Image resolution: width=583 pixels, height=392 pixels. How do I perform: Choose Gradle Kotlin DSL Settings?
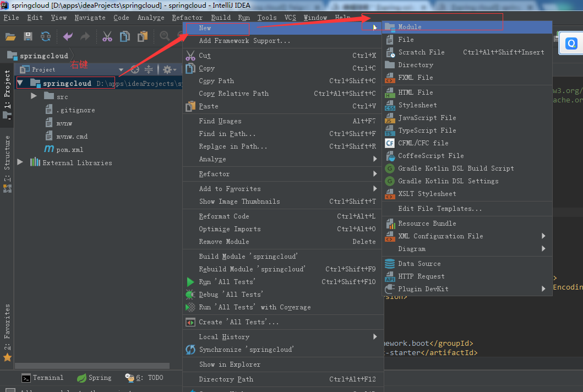point(467,181)
